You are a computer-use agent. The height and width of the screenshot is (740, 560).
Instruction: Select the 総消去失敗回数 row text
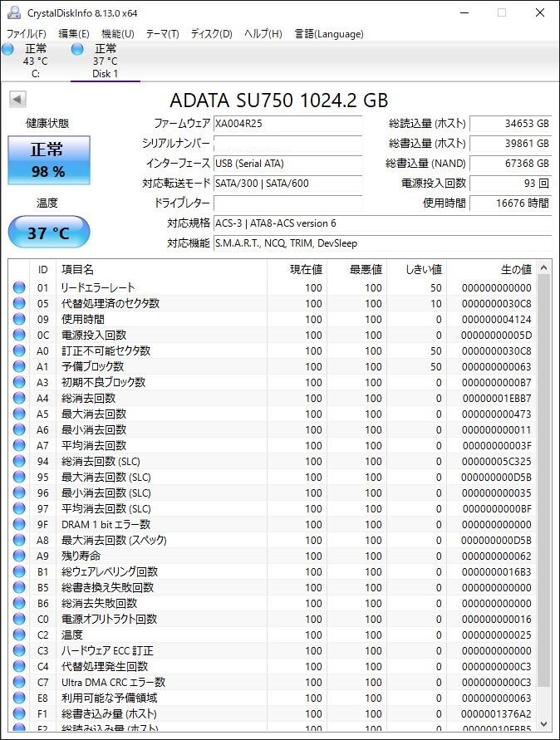(x=99, y=603)
